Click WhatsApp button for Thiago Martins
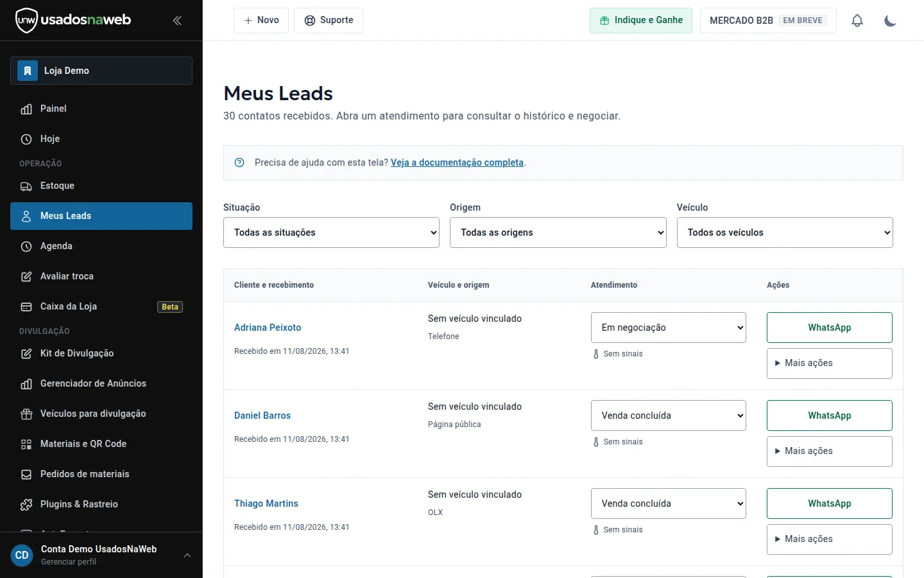 pyautogui.click(x=830, y=504)
